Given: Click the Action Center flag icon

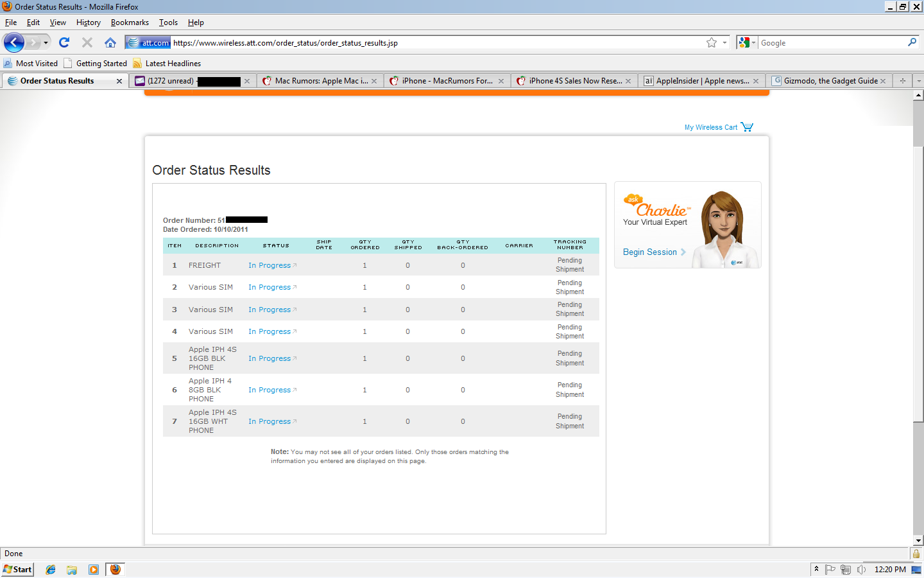Looking at the screenshot, I should (830, 570).
